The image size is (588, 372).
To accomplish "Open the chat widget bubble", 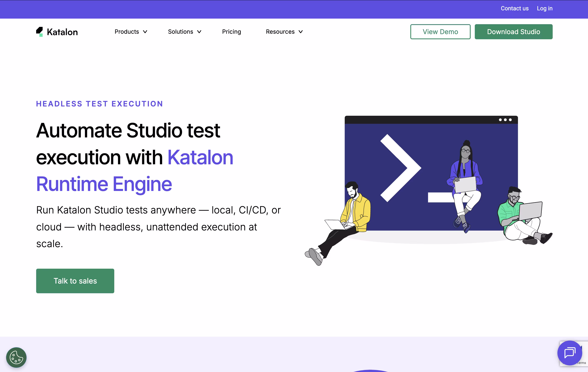I will [x=569, y=353].
